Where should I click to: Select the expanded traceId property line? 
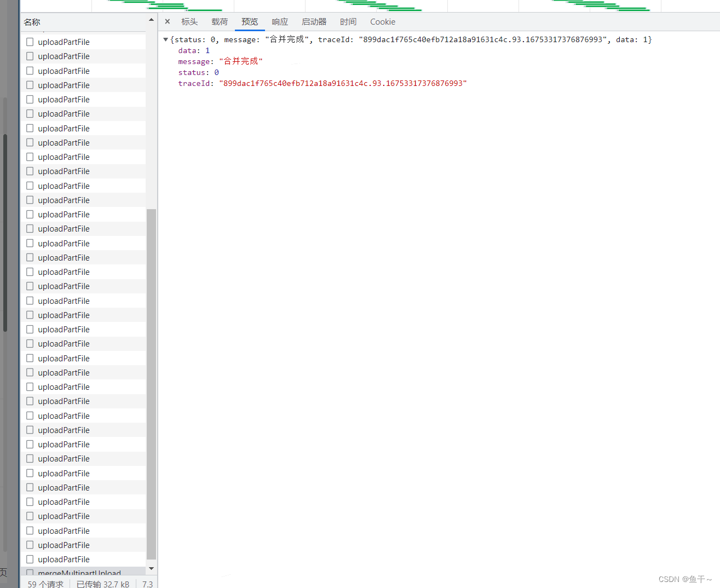click(x=322, y=83)
